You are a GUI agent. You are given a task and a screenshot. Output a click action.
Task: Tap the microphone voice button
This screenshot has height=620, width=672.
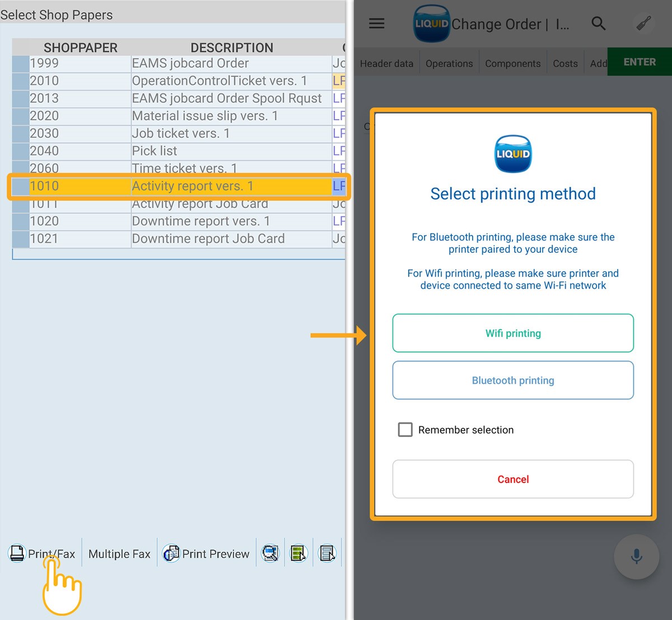[636, 556]
